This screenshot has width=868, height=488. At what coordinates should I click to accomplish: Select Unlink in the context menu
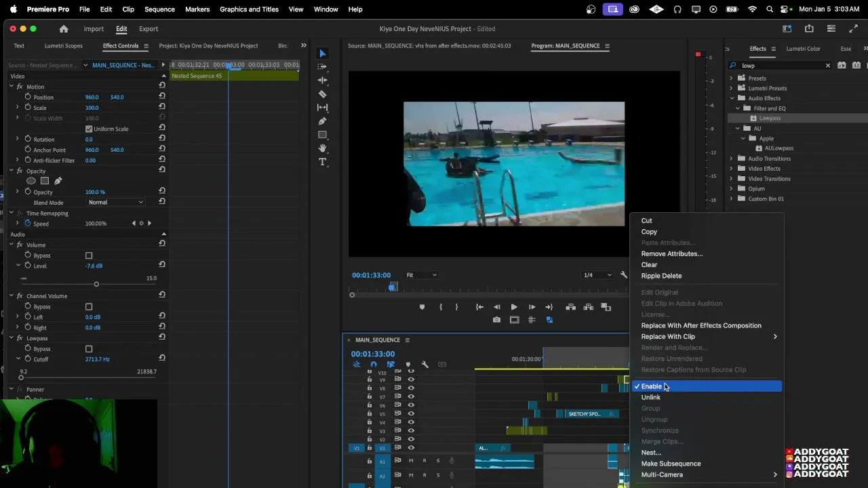650,397
